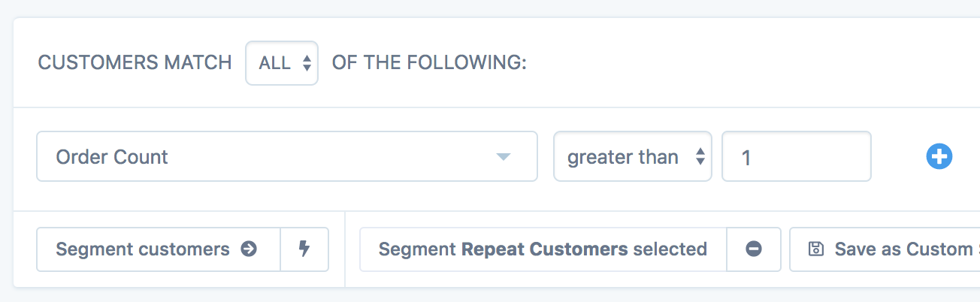Expand the Order Count field selector
Image resolution: width=980 pixels, height=302 pixels.
click(x=286, y=156)
